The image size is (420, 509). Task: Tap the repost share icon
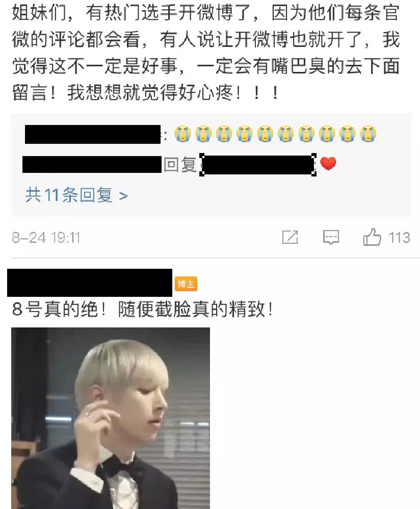click(x=290, y=237)
